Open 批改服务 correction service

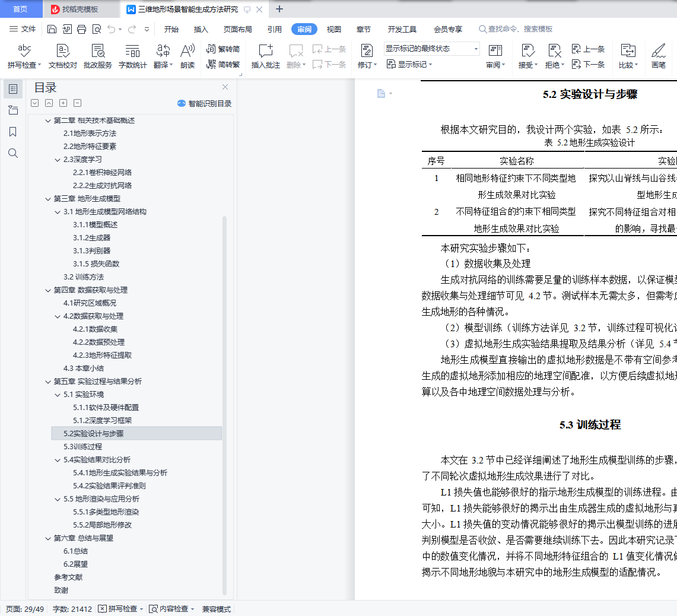pos(97,56)
